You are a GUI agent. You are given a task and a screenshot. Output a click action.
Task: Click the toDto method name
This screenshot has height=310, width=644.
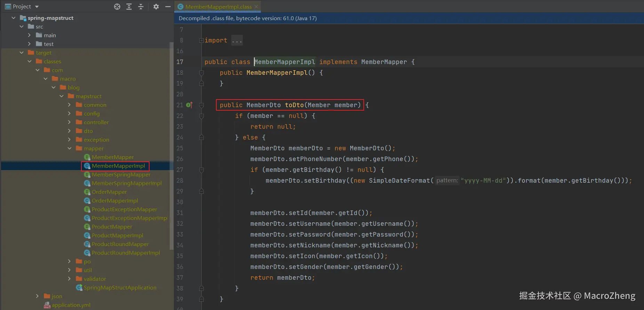point(294,105)
